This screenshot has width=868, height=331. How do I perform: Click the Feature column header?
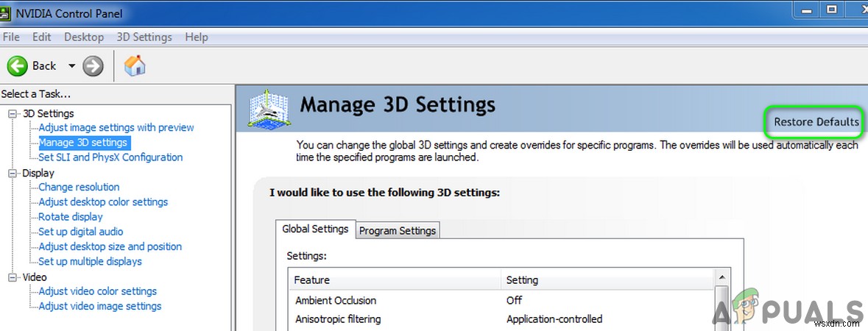click(x=395, y=280)
